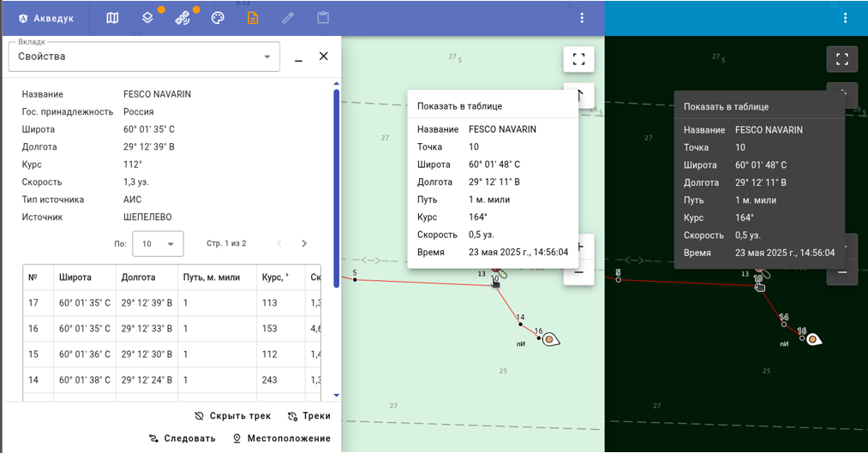Go to next page of track table
The image size is (868, 453).
[x=304, y=243]
